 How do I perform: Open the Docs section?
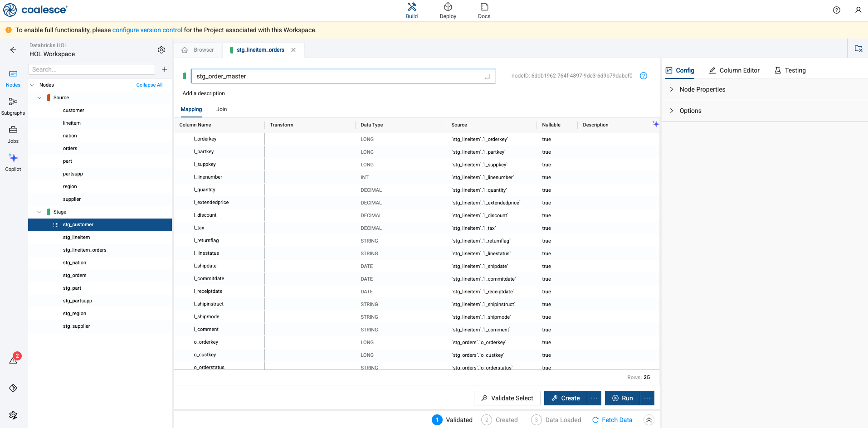[484, 11]
